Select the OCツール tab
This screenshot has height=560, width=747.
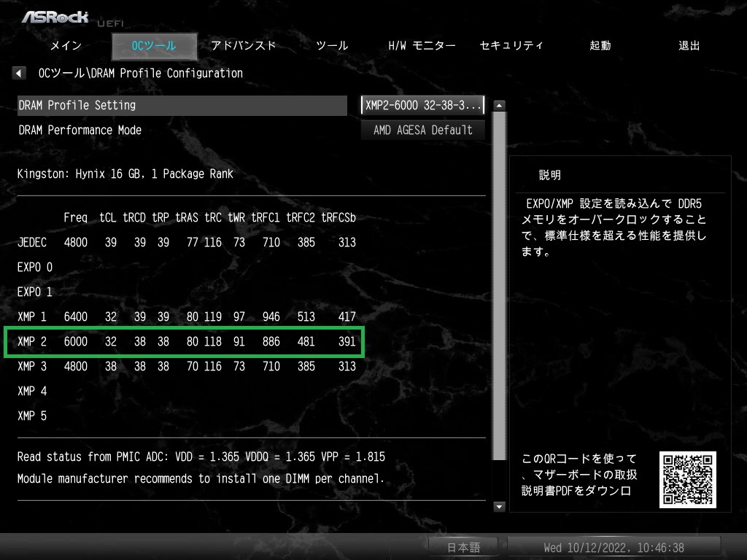(x=154, y=46)
